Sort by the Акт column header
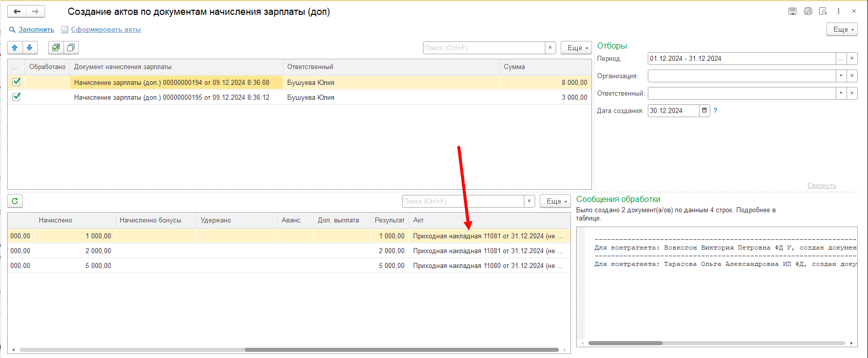The height and width of the screenshot is (358, 868). coord(490,220)
